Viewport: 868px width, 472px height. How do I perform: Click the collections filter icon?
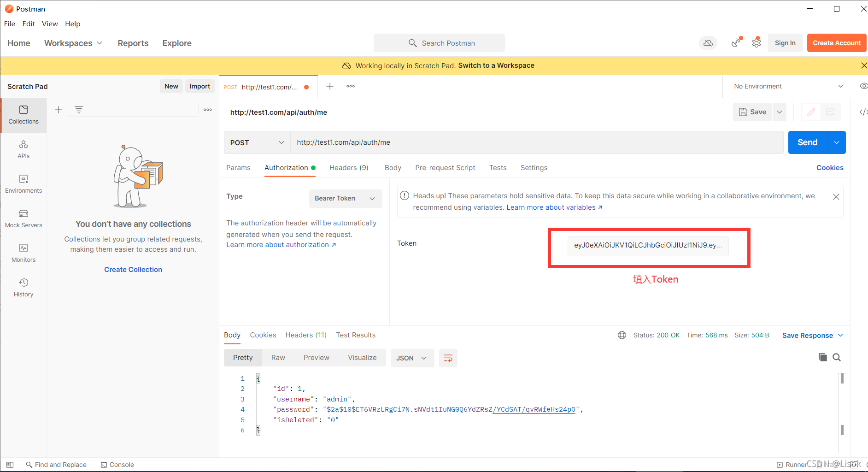point(79,110)
